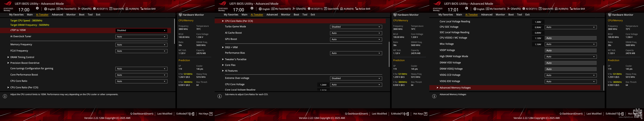Switch to Monitor tab in left BIOS screen
This screenshot has height=121, width=644.
(x=71, y=15)
